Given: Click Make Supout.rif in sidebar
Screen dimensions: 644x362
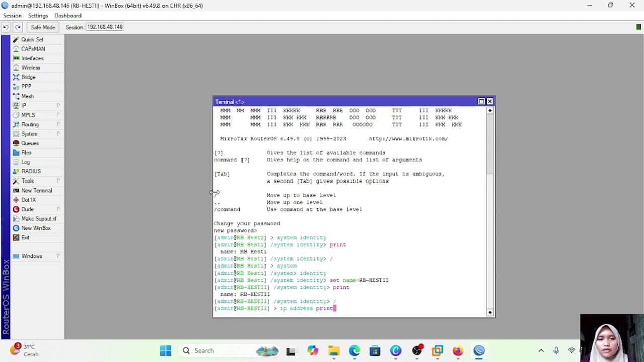Looking at the screenshot, I should pyautogui.click(x=39, y=219).
